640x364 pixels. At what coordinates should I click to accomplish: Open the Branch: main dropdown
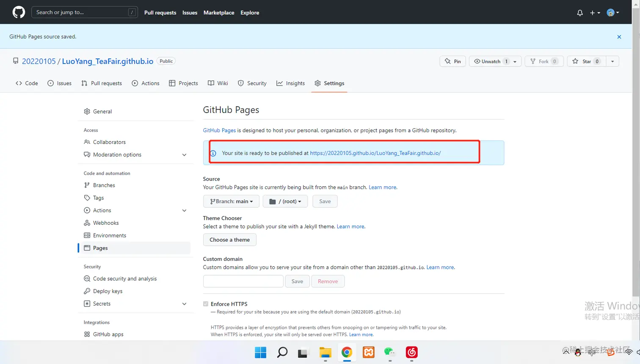(x=231, y=201)
